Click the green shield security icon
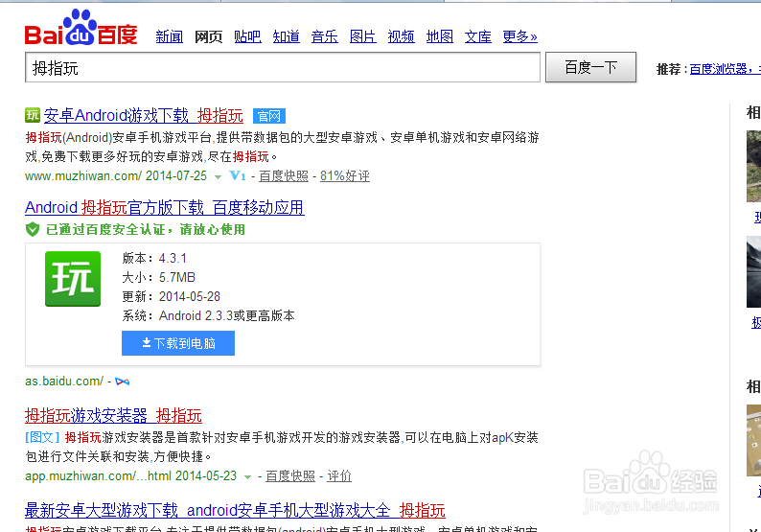Viewport: 761px width, 532px height. [x=33, y=229]
